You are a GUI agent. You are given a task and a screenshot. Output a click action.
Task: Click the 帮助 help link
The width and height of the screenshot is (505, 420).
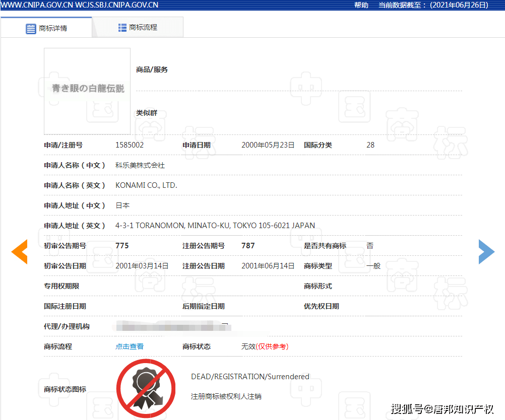(361, 5)
